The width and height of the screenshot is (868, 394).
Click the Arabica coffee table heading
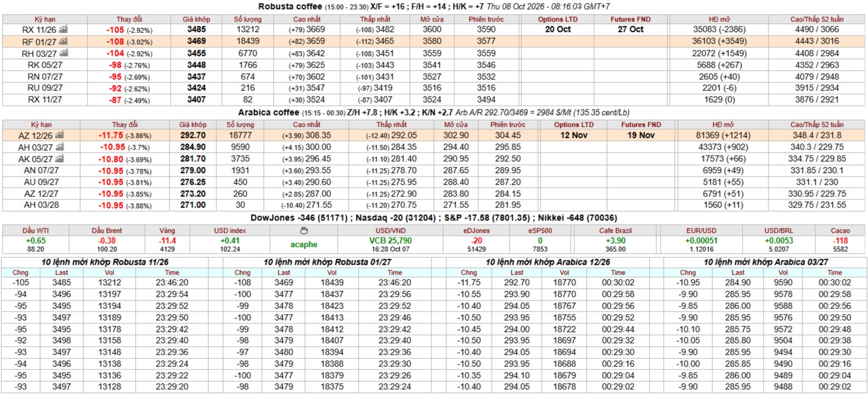pos(269,113)
